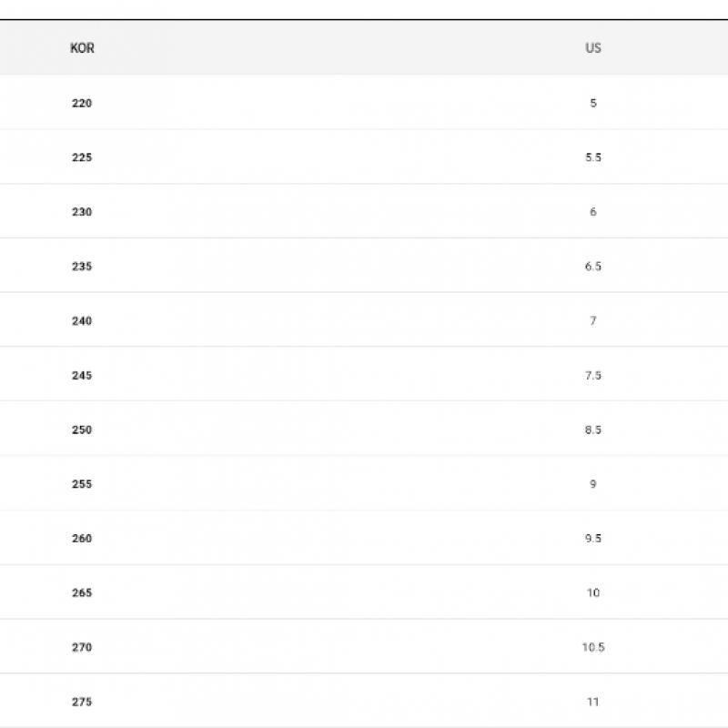Select the KOR 245 size entry
The width and height of the screenshot is (728, 728).
point(82,375)
